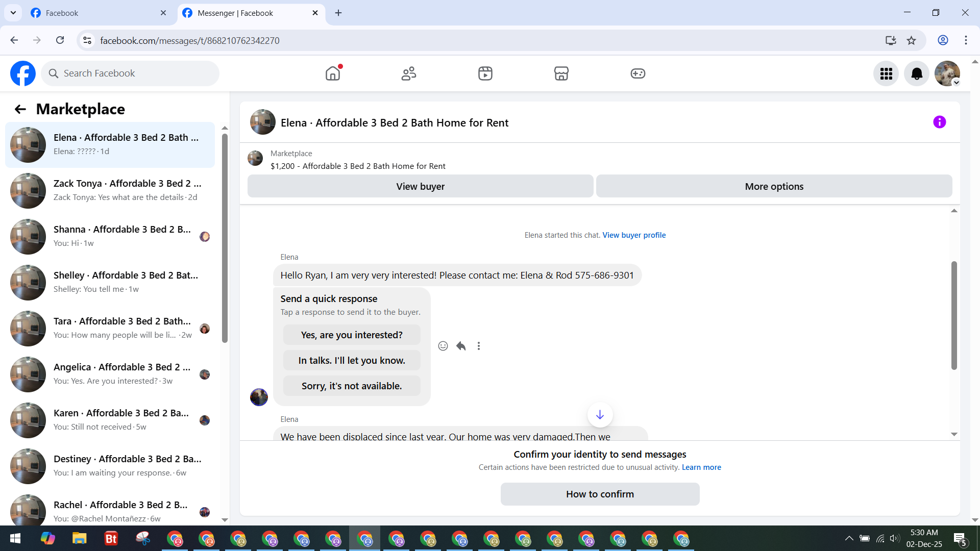980x551 pixels.
Task: Click the Learn more link
Action: tap(701, 467)
